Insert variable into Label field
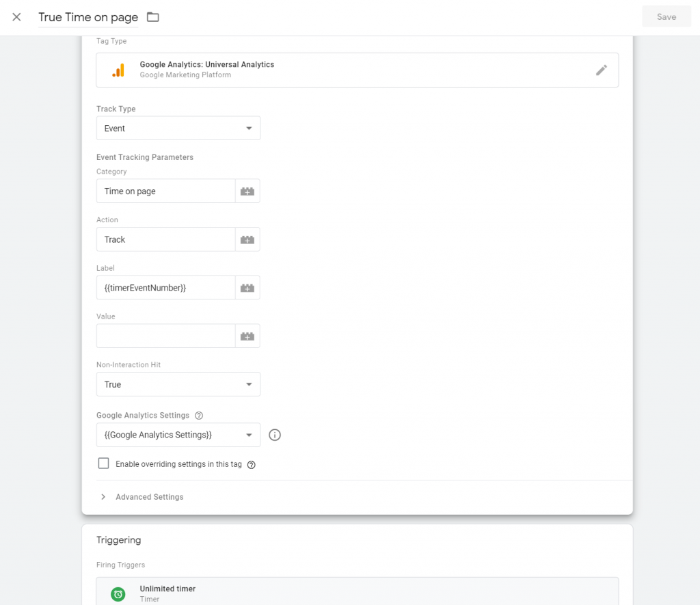 click(247, 288)
